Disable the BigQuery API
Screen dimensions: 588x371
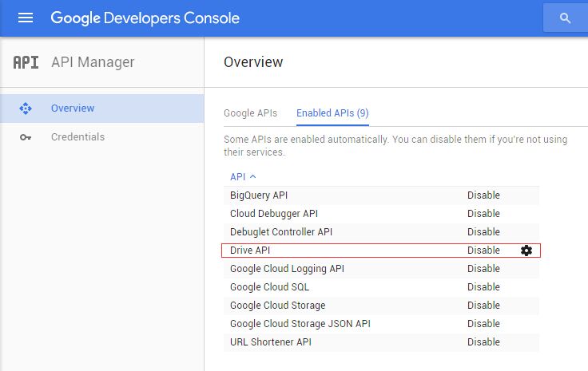pos(483,195)
